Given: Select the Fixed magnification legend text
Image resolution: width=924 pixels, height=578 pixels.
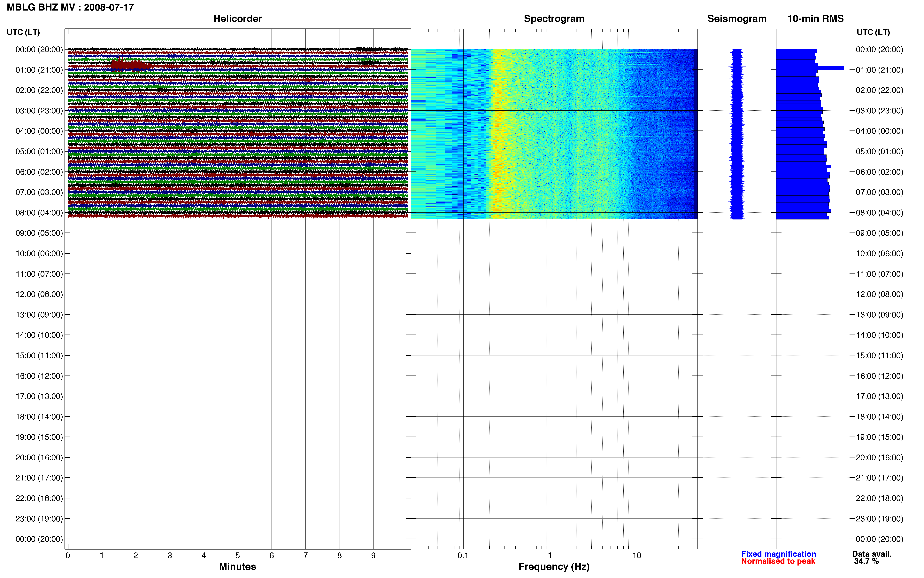Looking at the screenshot, I should pos(778,554).
